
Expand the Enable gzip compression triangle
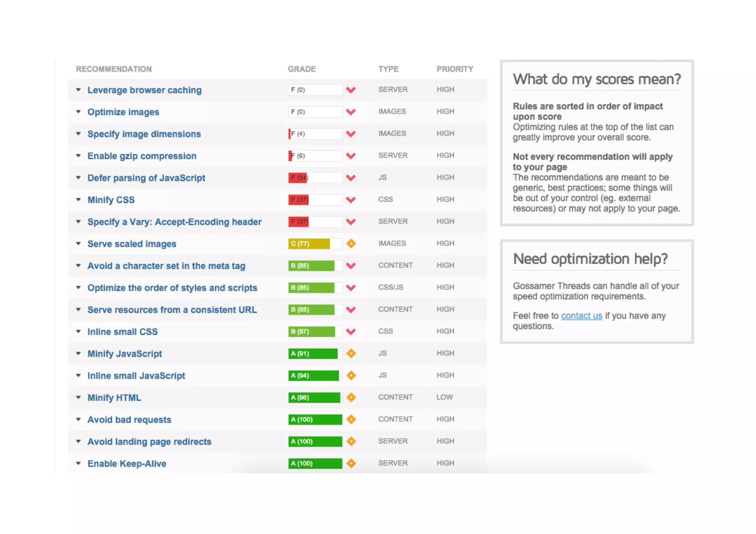[x=78, y=156]
